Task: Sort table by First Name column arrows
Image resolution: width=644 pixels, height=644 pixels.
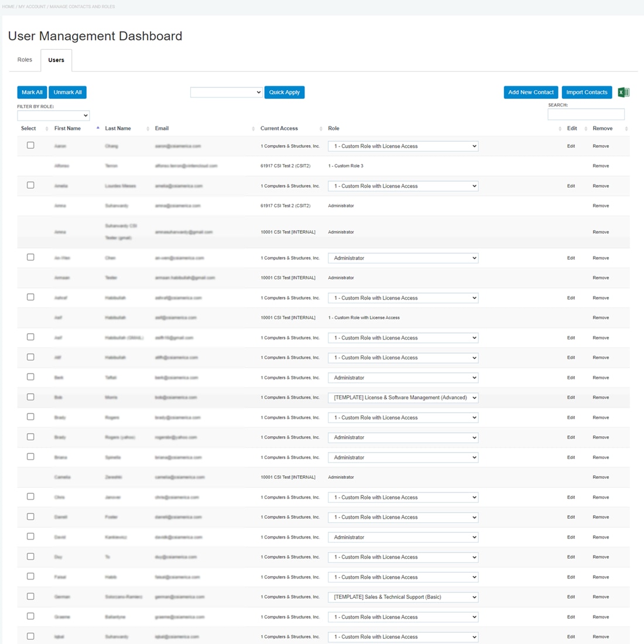Action: [x=98, y=128]
